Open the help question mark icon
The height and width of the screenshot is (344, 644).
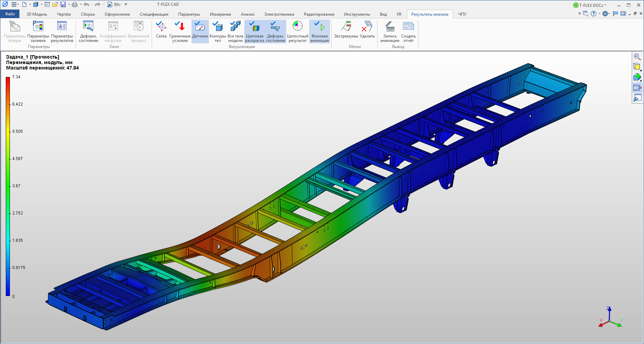[x=594, y=14]
